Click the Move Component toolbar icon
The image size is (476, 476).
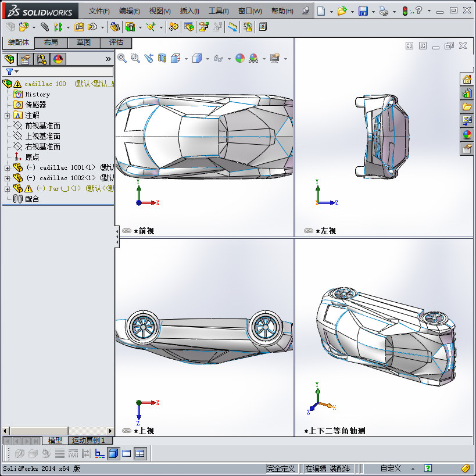tap(92, 27)
